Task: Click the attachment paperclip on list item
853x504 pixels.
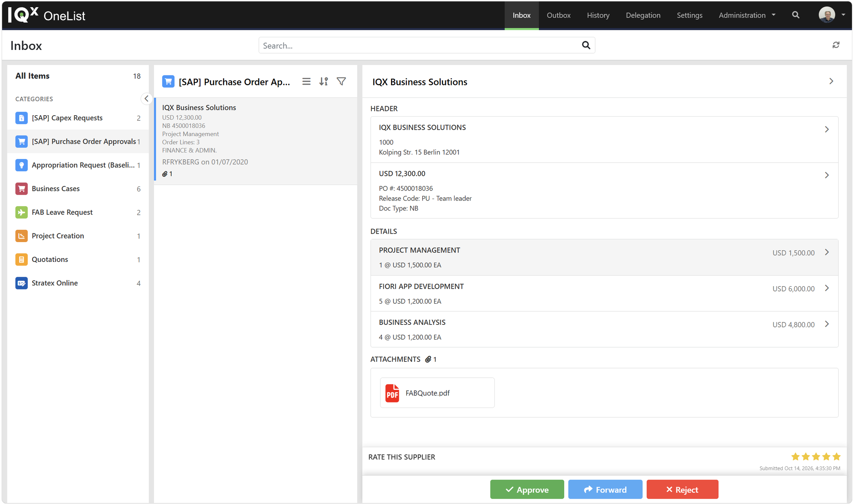Action: (x=165, y=174)
